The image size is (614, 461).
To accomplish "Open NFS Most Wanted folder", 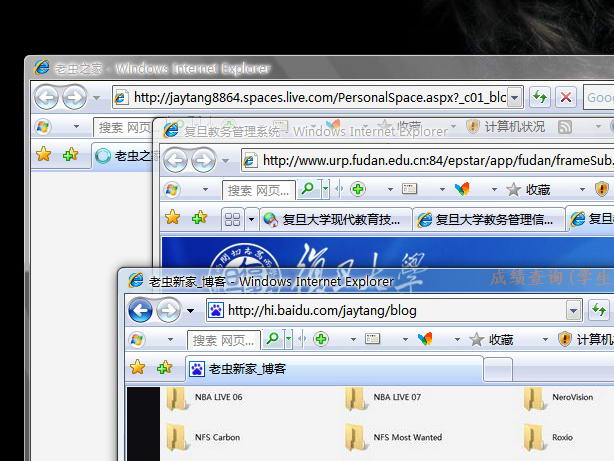I will coord(357,438).
